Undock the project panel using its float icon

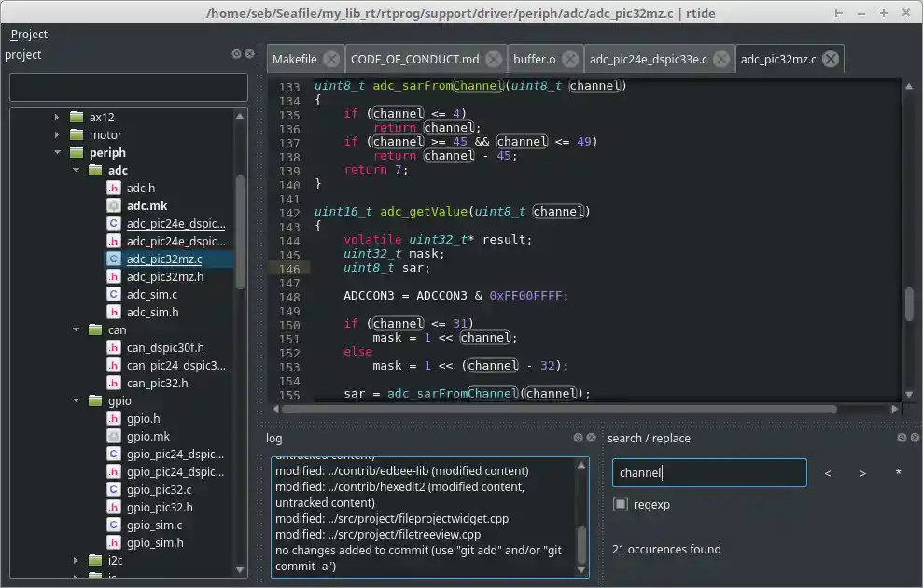click(236, 54)
